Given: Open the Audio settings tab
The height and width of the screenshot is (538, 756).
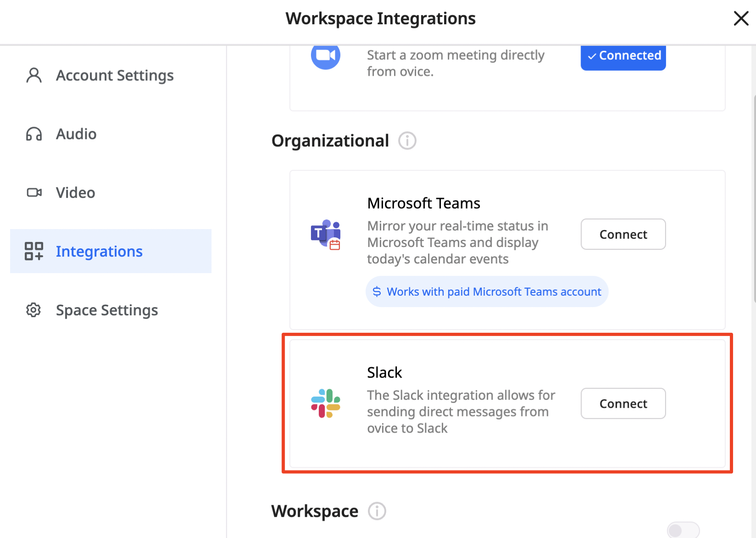Looking at the screenshot, I should point(111,134).
